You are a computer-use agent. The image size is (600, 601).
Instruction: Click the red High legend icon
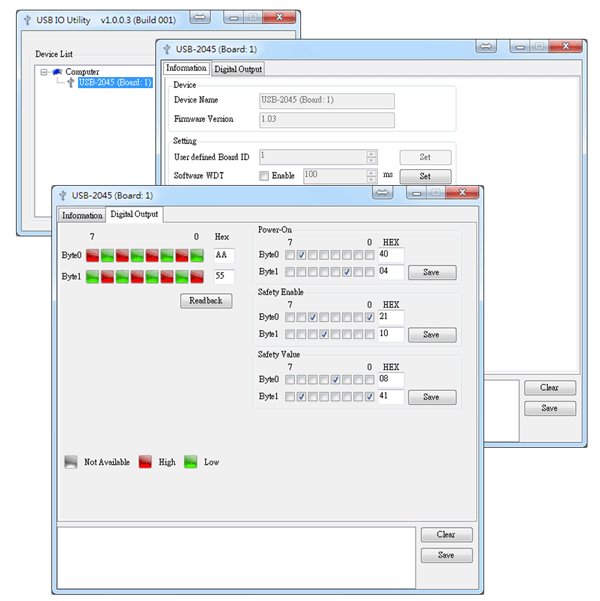point(145,462)
